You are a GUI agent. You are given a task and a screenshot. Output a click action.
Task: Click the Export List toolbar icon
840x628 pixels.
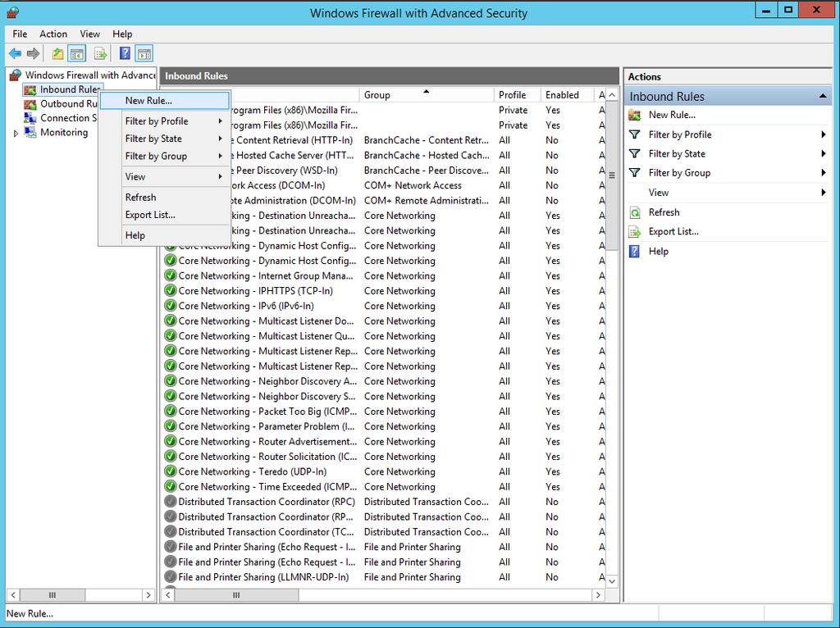pyautogui.click(x=100, y=53)
